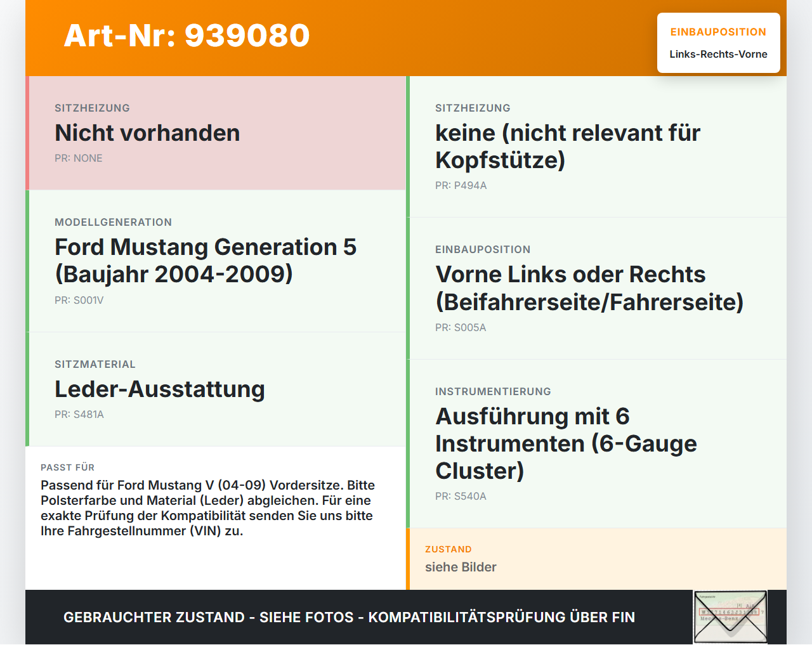Image resolution: width=812 pixels, height=645 pixels.
Task: Open the envelope thumbnail in the footer
Action: 730,617
